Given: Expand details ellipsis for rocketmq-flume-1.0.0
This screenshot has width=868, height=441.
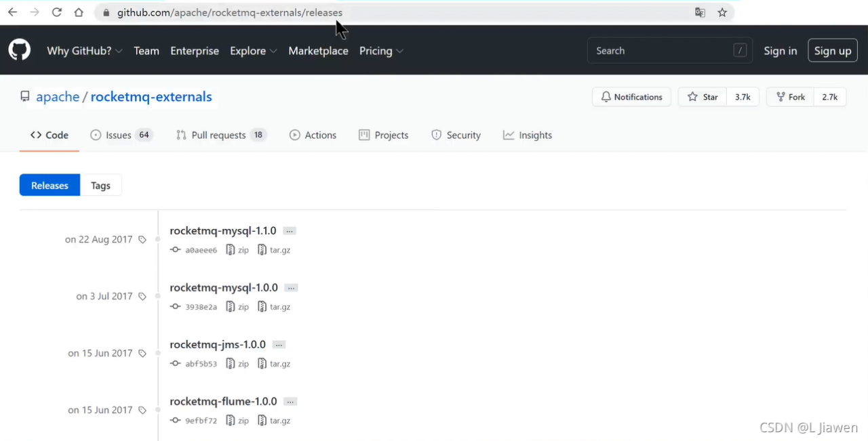Looking at the screenshot, I should click(x=290, y=402).
